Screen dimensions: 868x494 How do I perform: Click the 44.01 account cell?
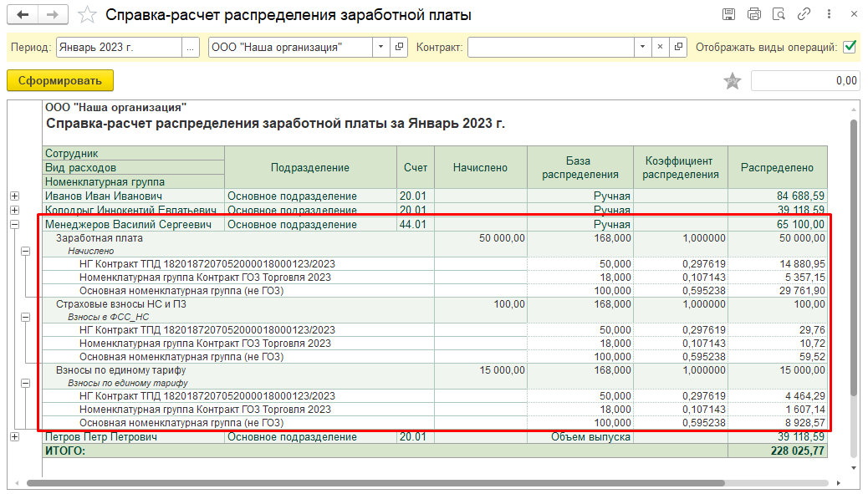[415, 225]
